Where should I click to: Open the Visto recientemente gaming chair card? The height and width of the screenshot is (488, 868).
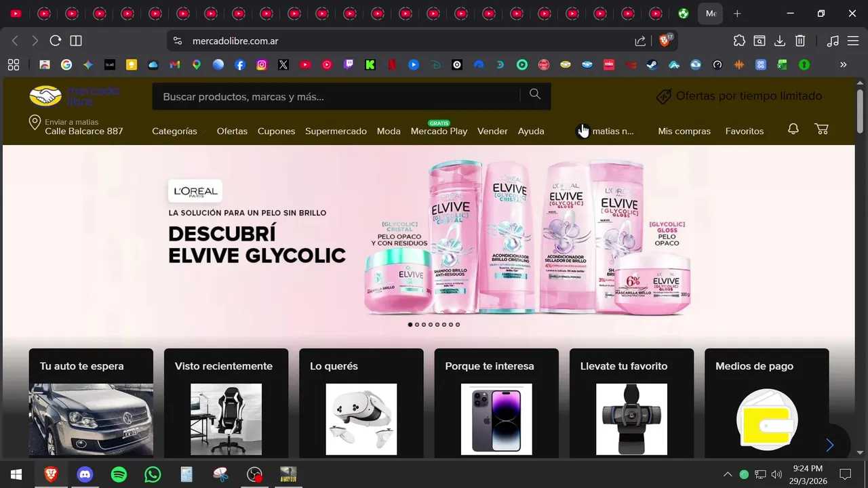click(226, 403)
